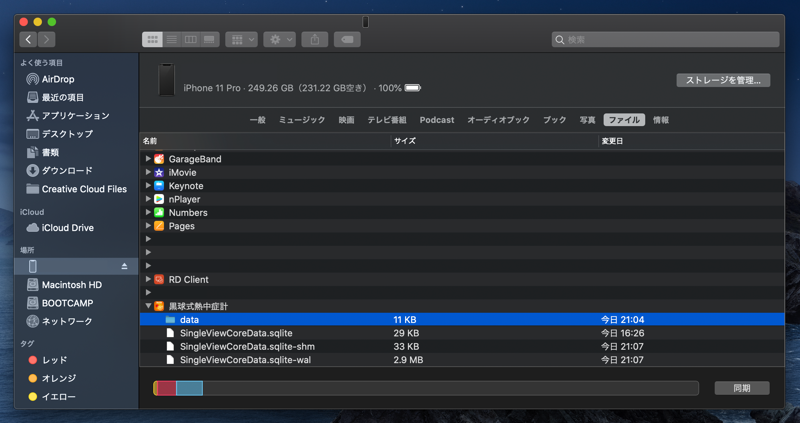The height and width of the screenshot is (423, 800).
Task: Expand the RD Client app row
Action: click(x=148, y=279)
